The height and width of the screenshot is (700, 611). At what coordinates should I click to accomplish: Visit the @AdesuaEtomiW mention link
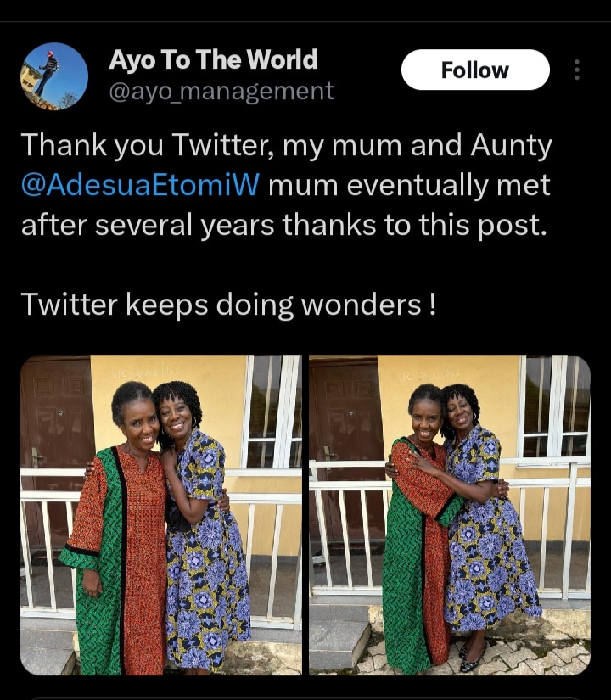click(141, 184)
